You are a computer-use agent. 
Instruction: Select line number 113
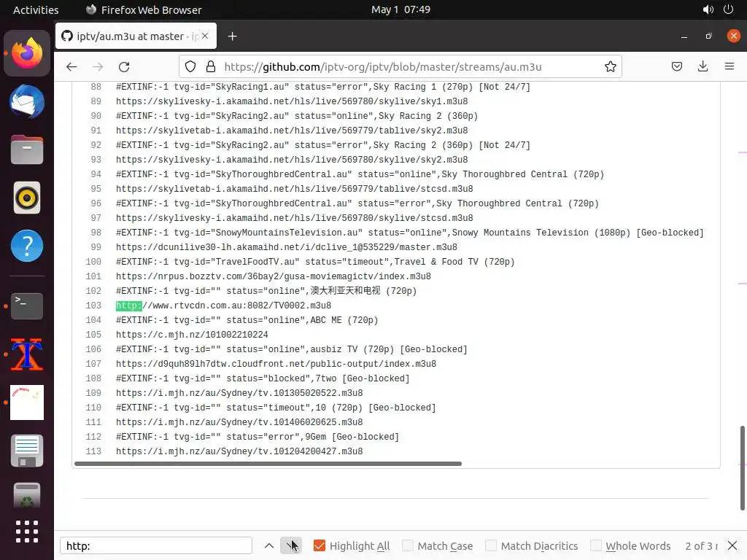[93, 451]
